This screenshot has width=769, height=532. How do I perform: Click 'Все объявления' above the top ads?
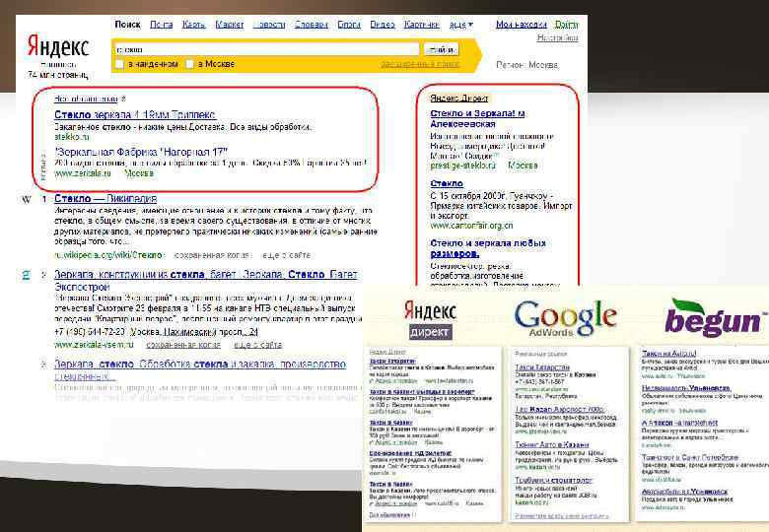click(87, 99)
